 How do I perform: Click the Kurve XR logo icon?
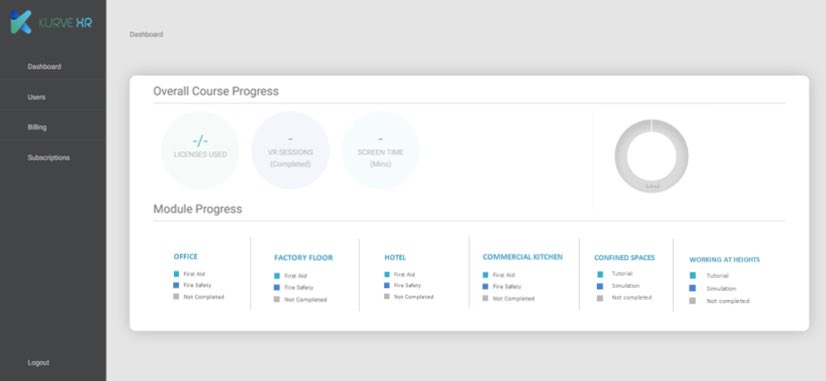21,22
